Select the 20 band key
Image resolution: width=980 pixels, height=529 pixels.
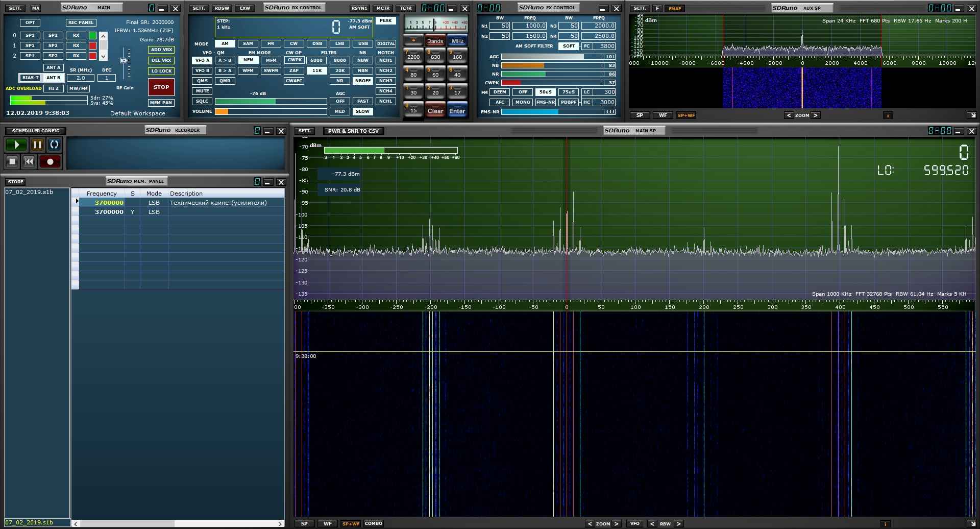pyautogui.click(x=435, y=92)
